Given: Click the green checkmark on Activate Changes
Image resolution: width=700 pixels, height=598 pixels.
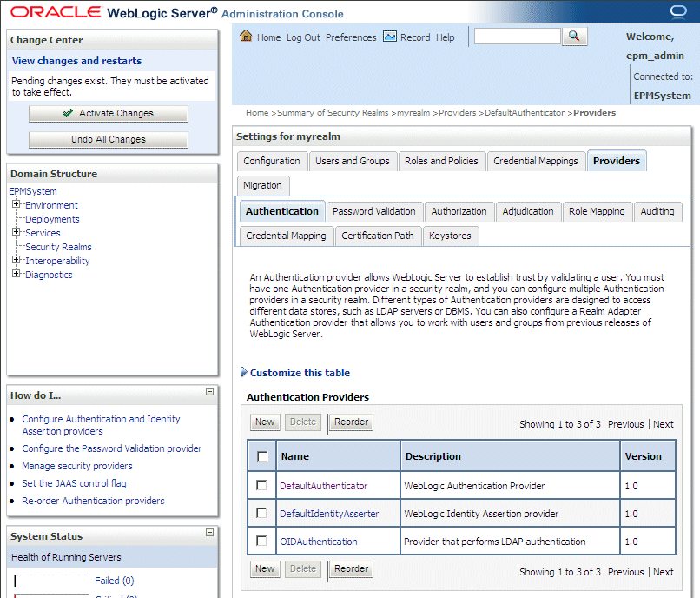Looking at the screenshot, I should pos(68,113).
